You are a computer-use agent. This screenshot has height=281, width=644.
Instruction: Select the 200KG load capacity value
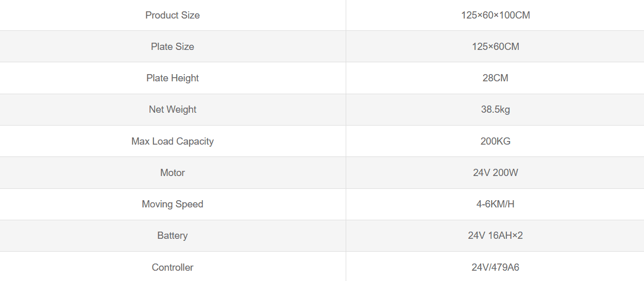click(x=495, y=142)
